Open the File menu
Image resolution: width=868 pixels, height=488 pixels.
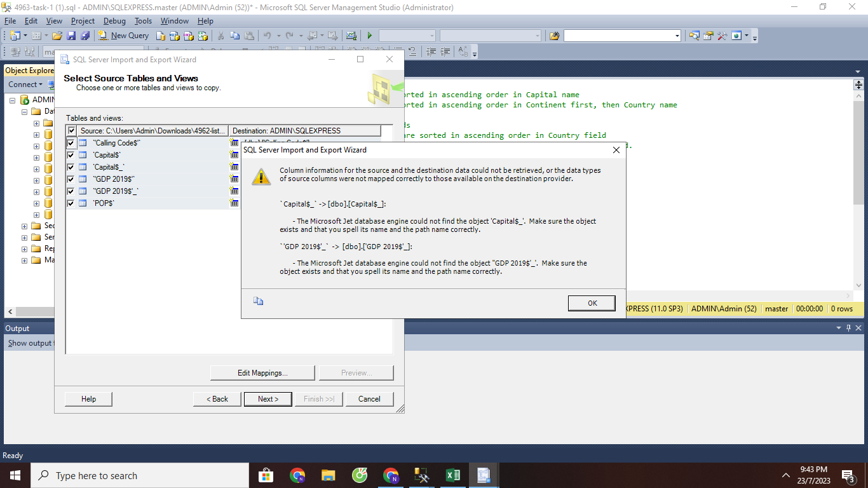coord(10,21)
